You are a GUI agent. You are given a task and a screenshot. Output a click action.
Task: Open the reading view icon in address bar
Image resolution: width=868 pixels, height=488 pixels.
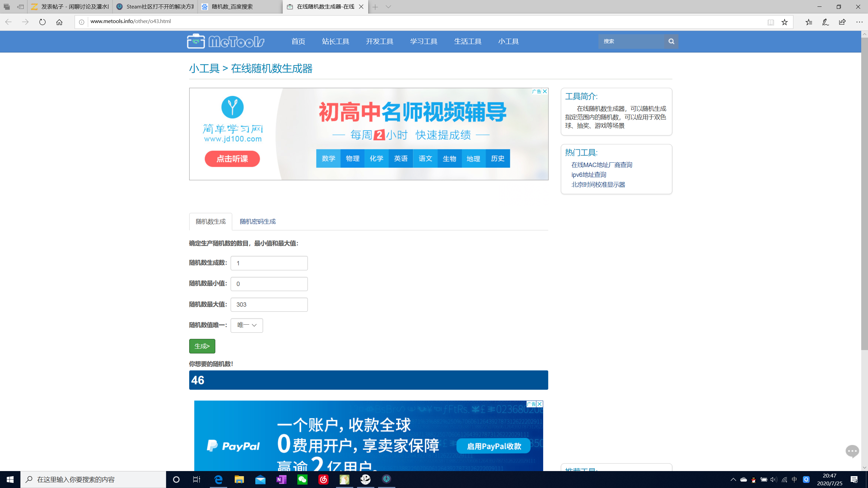pyautogui.click(x=770, y=22)
